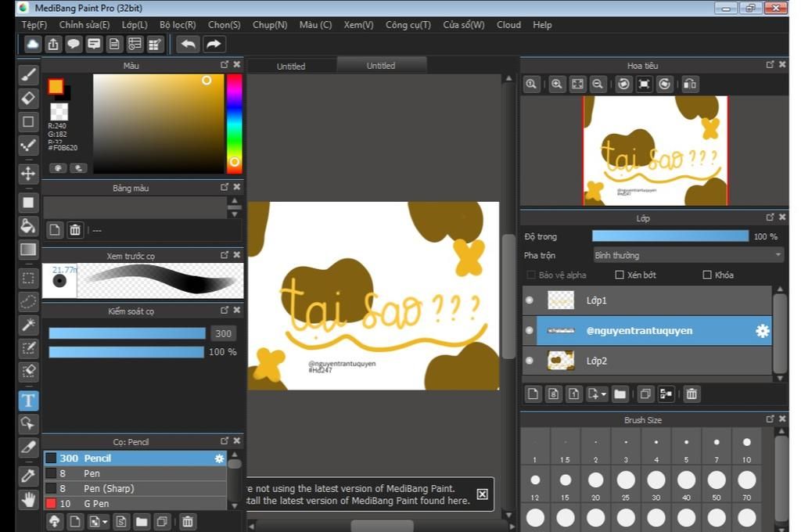Image resolution: width=801 pixels, height=532 pixels.
Task: Delete palette color with trash icon
Action: tap(75, 230)
